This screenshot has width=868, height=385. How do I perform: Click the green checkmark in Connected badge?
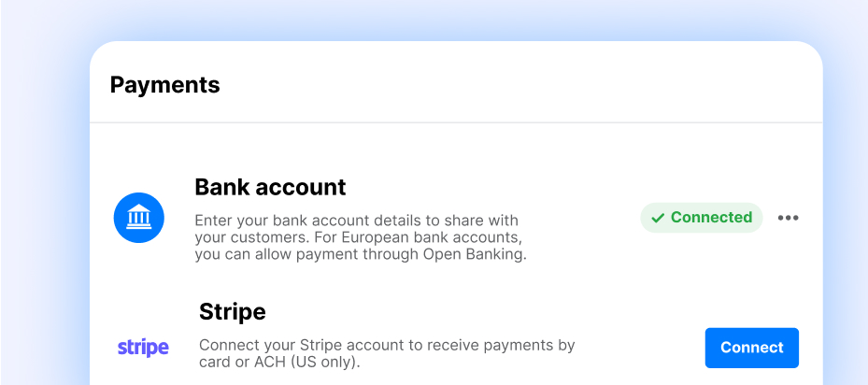658,218
